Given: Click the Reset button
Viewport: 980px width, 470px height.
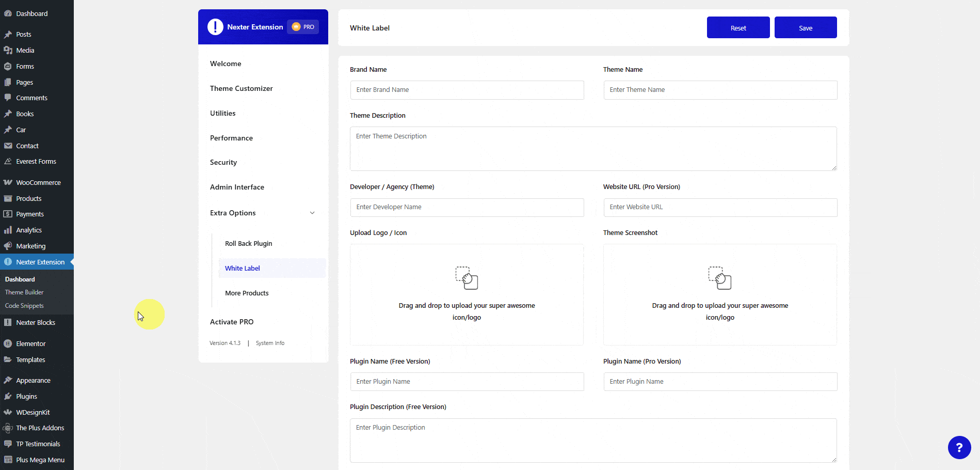Looking at the screenshot, I should pos(738,27).
